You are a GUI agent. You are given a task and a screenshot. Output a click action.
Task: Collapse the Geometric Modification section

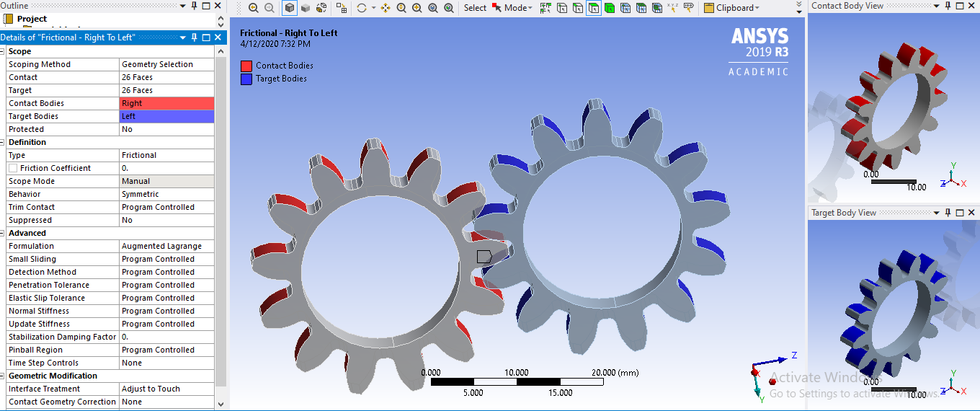click(x=3, y=376)
